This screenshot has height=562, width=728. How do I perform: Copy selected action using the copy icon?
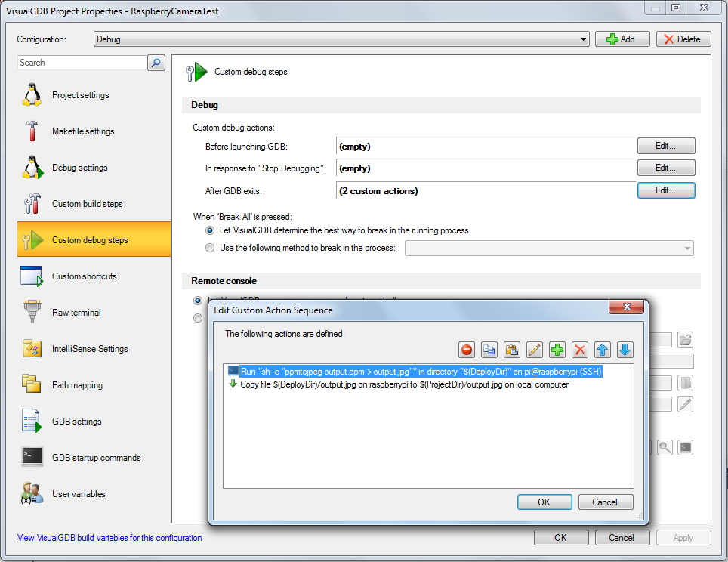click(489, 350)
